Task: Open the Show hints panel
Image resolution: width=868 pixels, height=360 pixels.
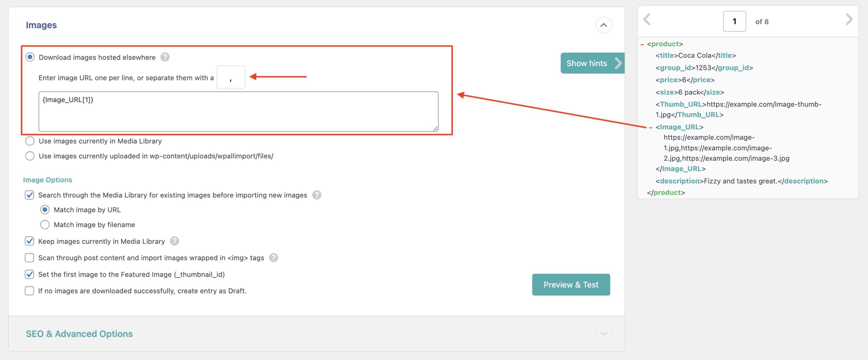Action: (592, 63)
